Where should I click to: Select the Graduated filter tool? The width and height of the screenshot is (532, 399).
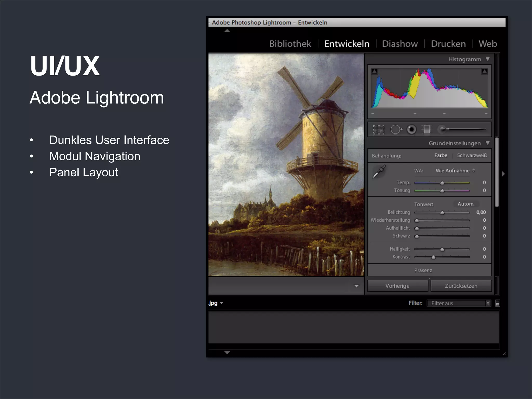[427, 129]
